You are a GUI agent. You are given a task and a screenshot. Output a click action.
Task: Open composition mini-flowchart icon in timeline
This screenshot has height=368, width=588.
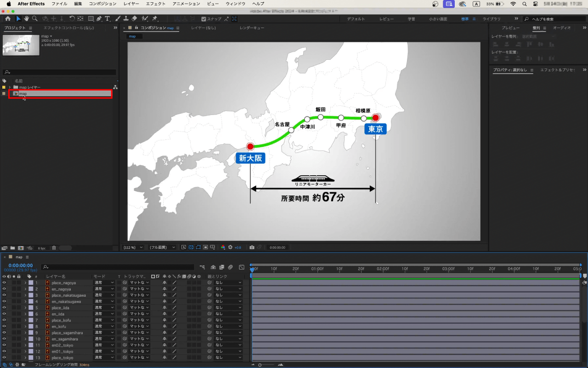click(x=203, y=267)
